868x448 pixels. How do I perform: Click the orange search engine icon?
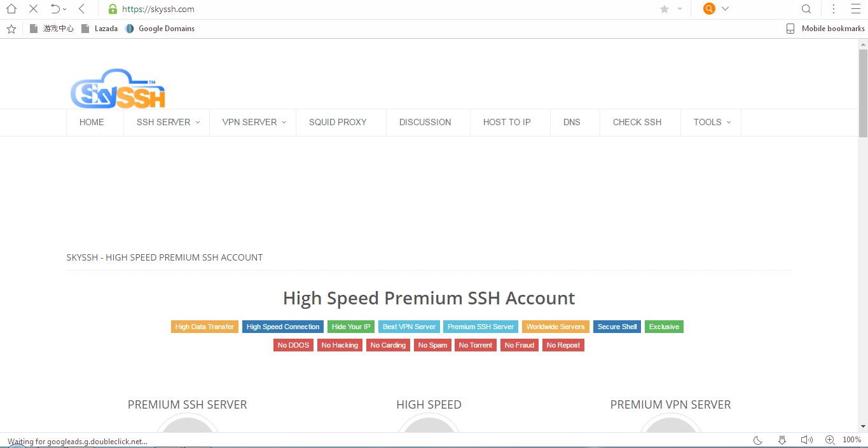click(709, 9)
